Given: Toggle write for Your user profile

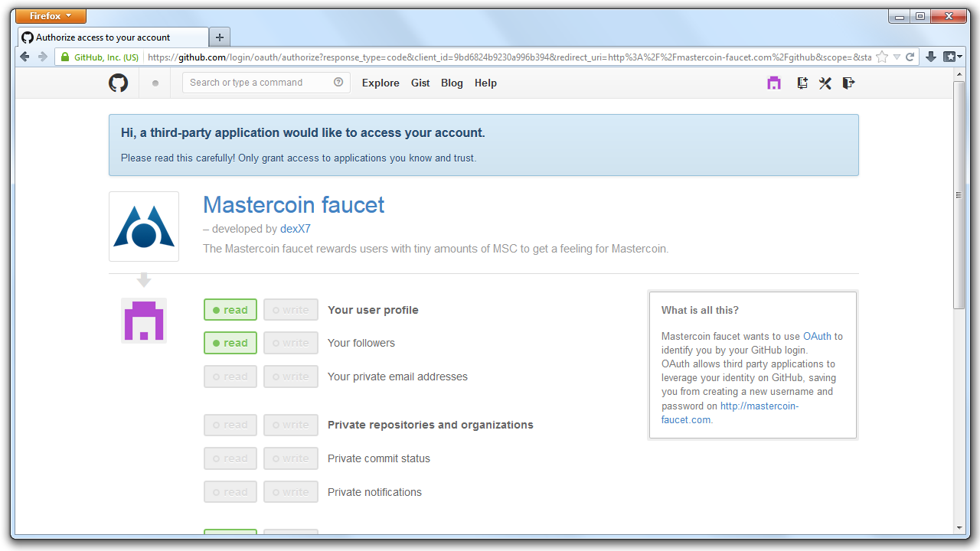Looking at the screenshot, I should point(291,310).
